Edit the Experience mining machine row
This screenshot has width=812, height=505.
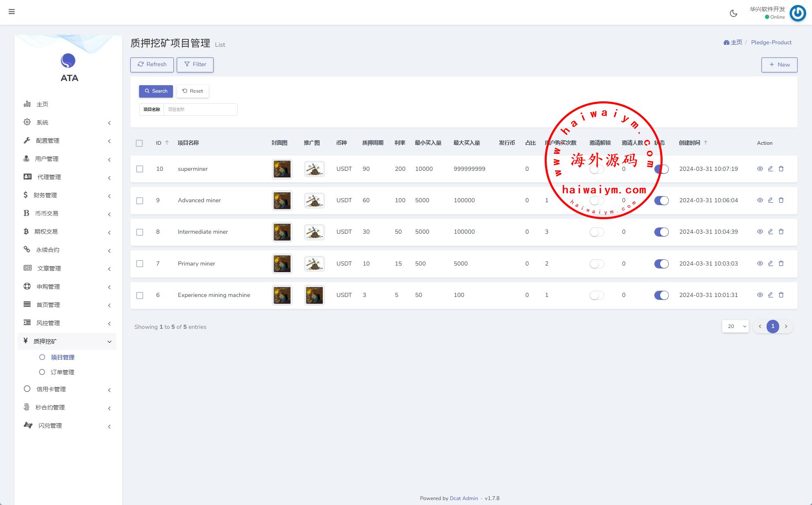770,295
